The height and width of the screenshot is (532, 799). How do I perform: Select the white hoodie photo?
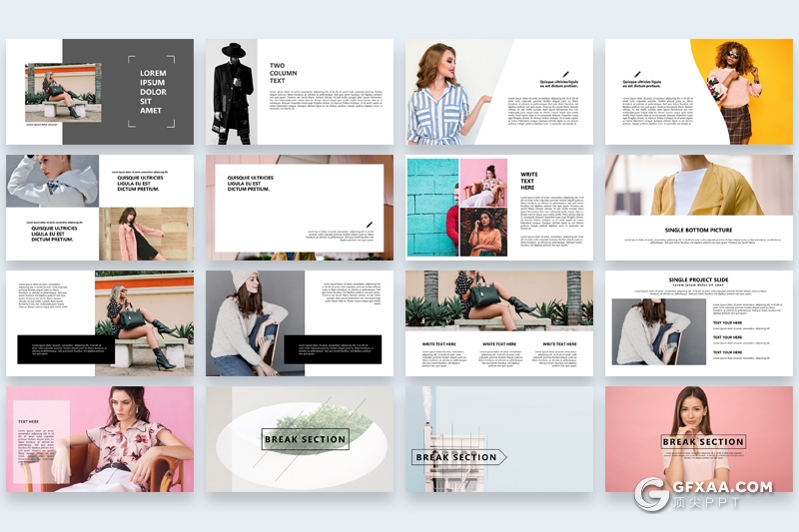click(52, 181)
